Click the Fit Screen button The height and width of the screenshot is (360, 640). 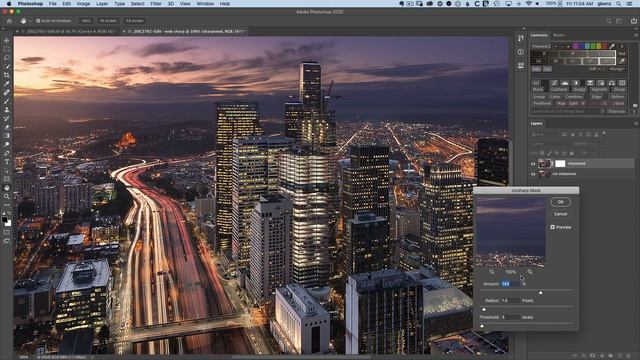pyautogui.click(x=108, y=21)
